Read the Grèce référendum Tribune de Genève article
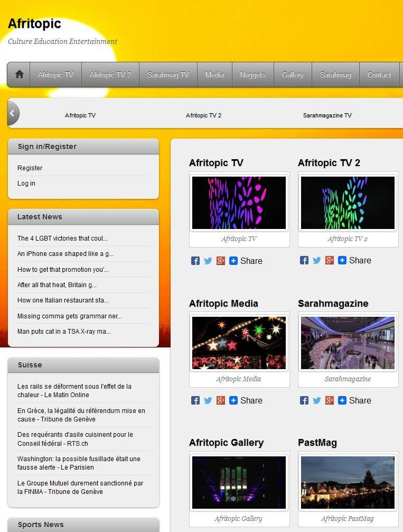Screen dimensions: 403x532 point(81,415)
